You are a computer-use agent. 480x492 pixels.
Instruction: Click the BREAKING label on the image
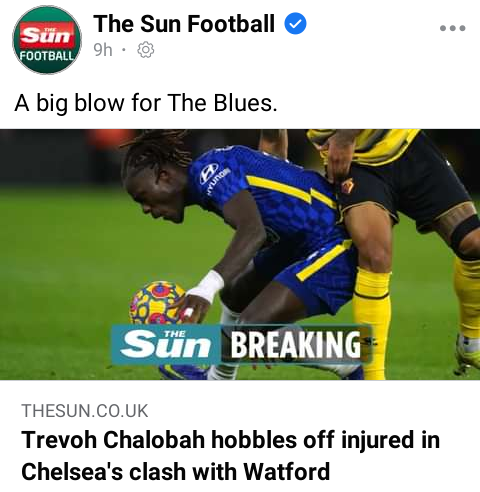pyautogui.click(x=296, y=345)
